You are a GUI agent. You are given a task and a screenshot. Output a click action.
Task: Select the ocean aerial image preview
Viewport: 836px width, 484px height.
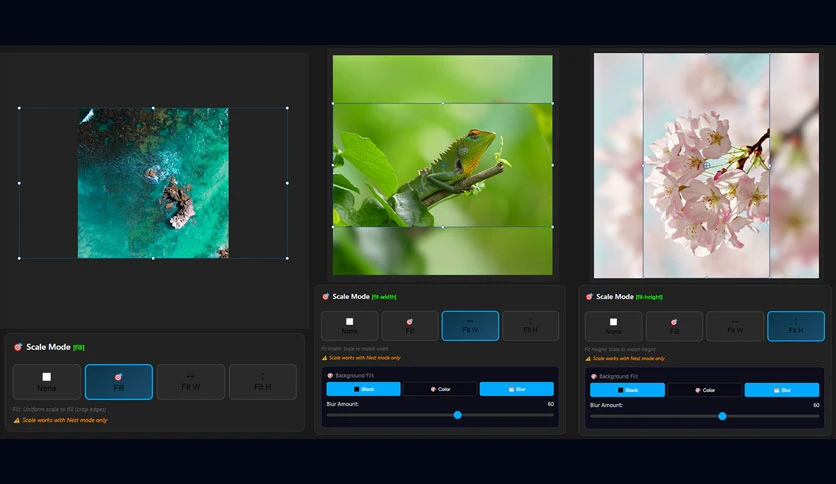click(x=154, y=183)
